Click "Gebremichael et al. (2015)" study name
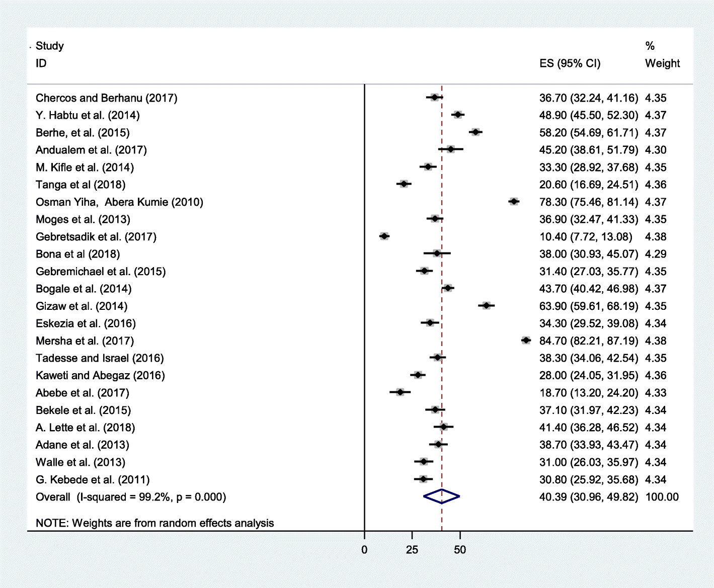The height and width of the screenshot is (588, 714). (101, 272)
